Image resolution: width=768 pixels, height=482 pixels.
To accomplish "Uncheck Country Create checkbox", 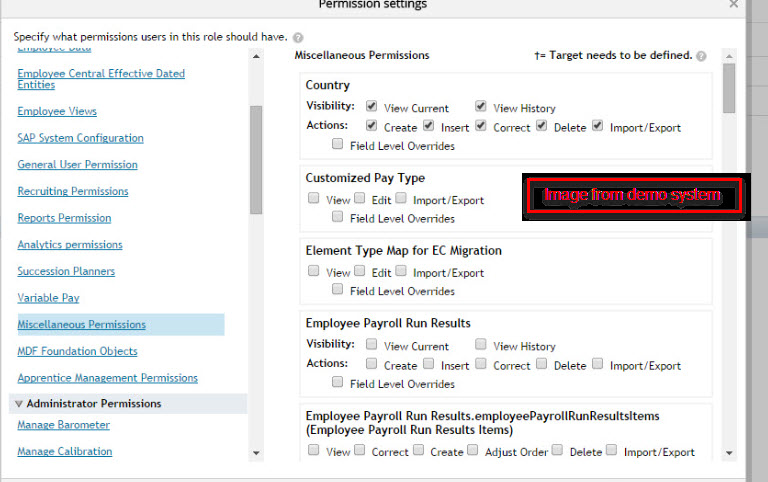I will [x=372, y=125].
